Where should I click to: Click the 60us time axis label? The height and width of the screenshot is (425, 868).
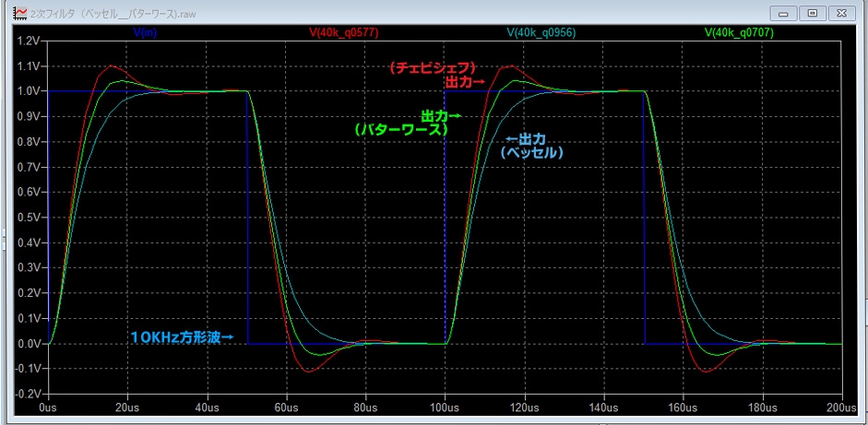(x=287, y=407)
